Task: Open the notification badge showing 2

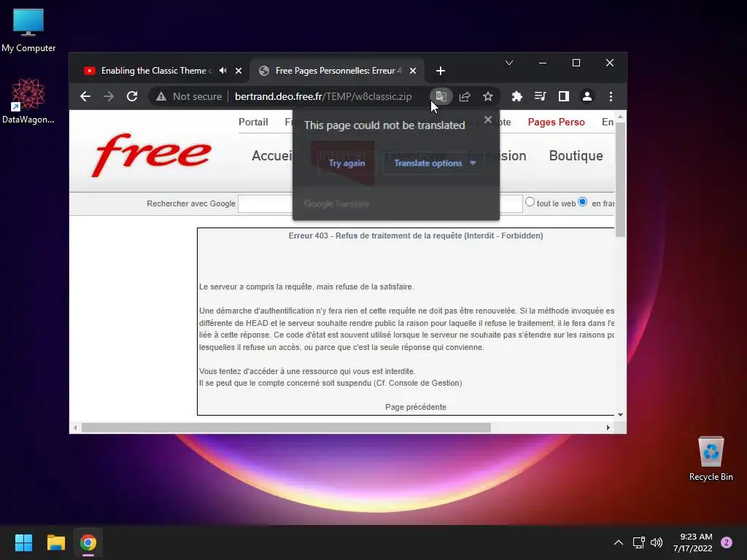Action: click(x=727, y=542)
